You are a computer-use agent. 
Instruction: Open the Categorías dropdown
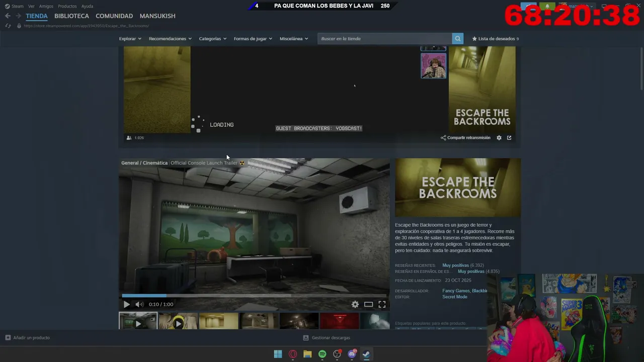click(213, 39)
